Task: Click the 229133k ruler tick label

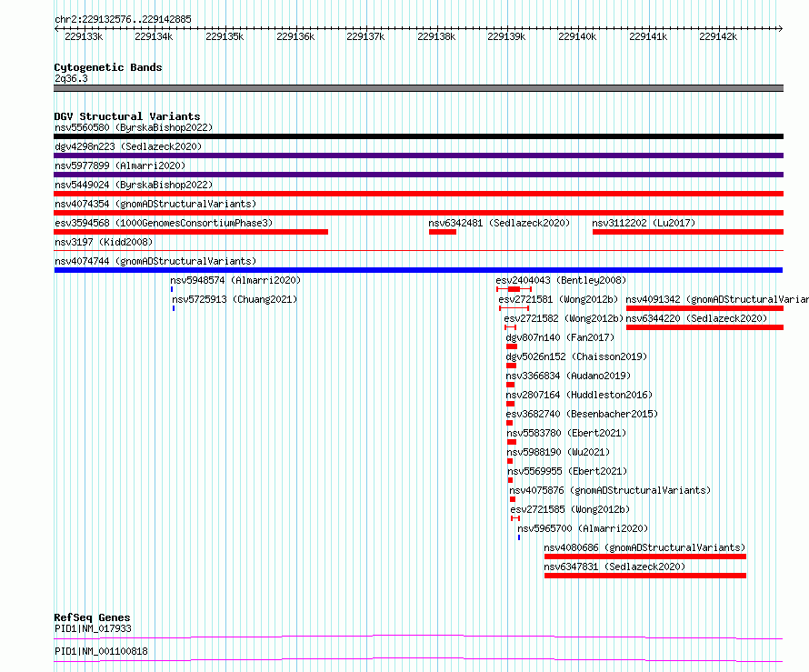Action: click(x=84, y=36)
